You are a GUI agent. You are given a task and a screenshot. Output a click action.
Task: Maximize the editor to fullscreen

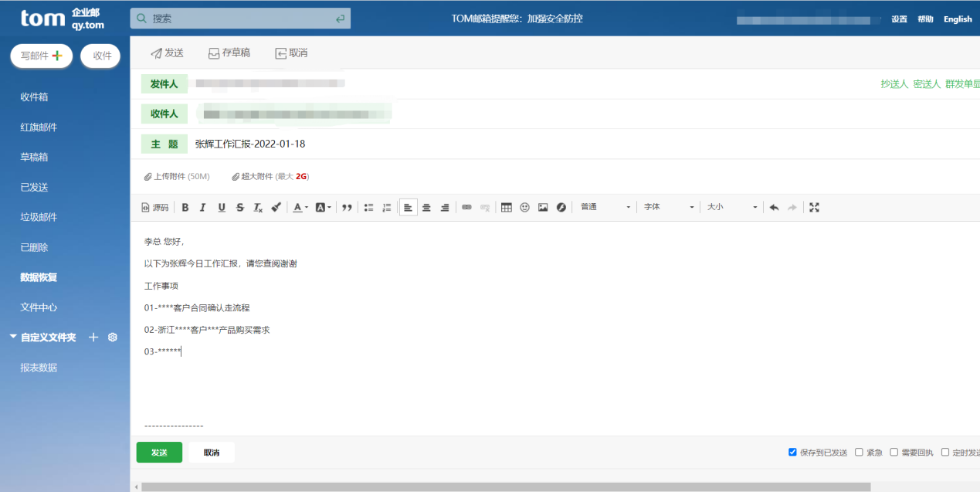point(814,207)
